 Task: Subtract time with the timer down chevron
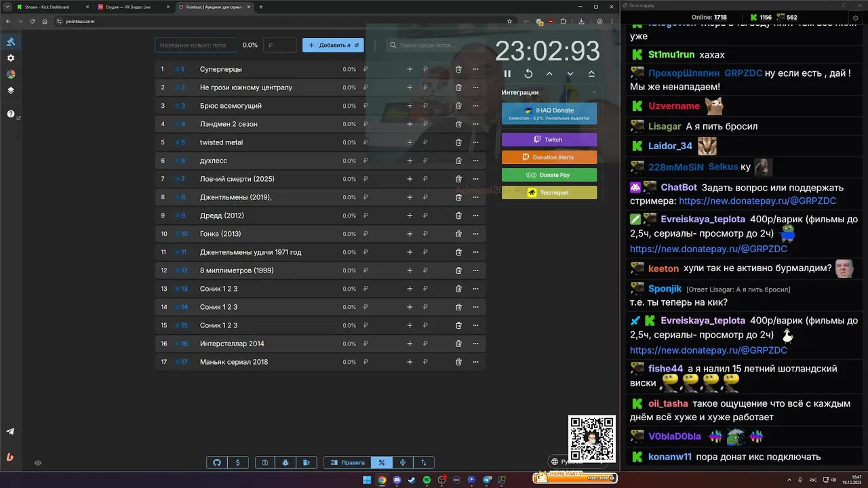click(x=570, y=74)
